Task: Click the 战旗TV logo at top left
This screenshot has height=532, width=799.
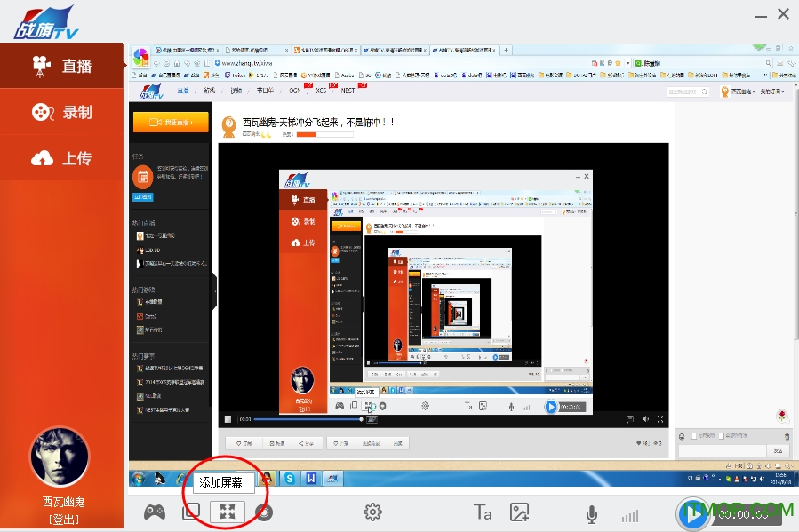Action: point(46,23)
